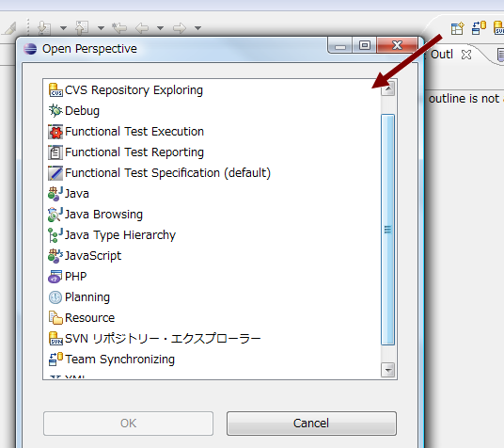Click the list's vertical scrollbar thumb

(388, 230)
